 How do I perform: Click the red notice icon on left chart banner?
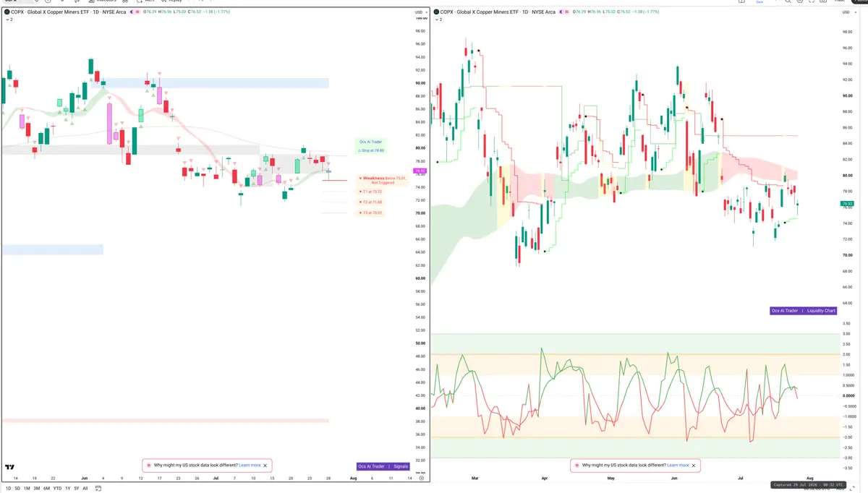149,466
